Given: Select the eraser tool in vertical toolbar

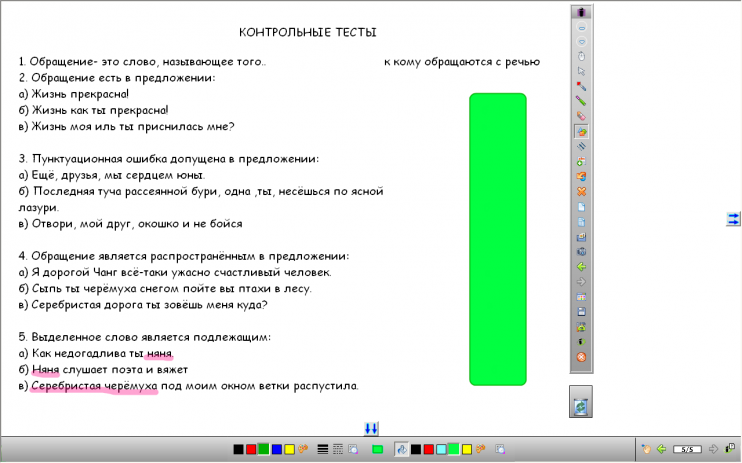Looking at the screenshot, I should (581, 116).
